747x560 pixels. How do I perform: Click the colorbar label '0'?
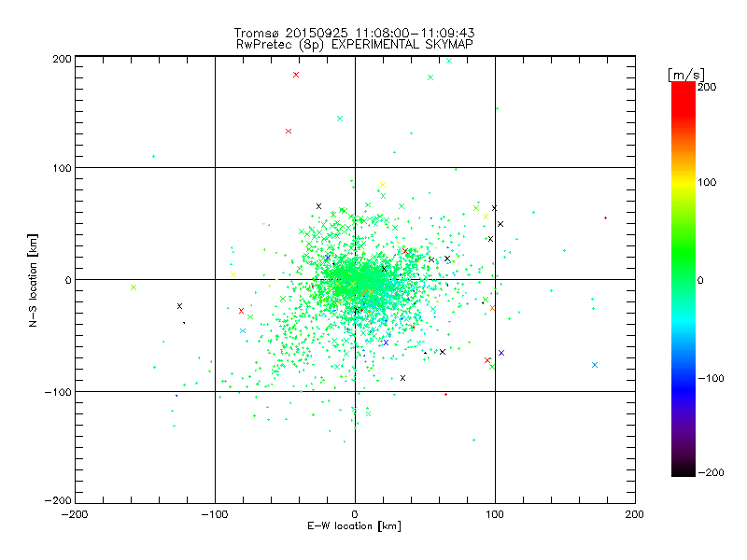(700, 280)
